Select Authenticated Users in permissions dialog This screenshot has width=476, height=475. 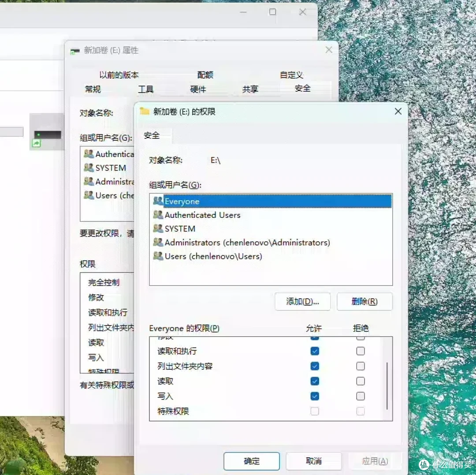pyautogui.click(x=202, y=215)
